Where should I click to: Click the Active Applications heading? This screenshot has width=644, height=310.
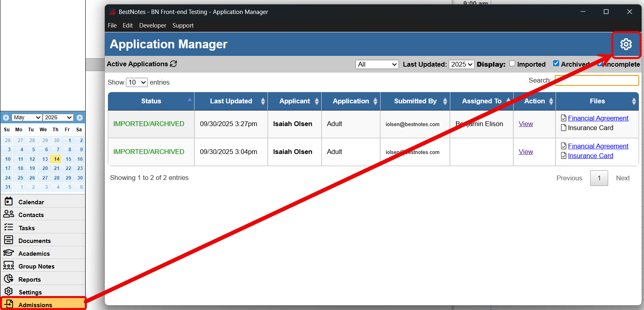(137, 64)
